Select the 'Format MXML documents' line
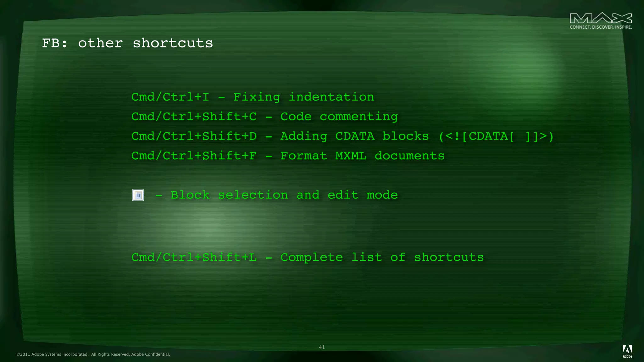The width and height of the screenshot is (644, 362). 288,156
